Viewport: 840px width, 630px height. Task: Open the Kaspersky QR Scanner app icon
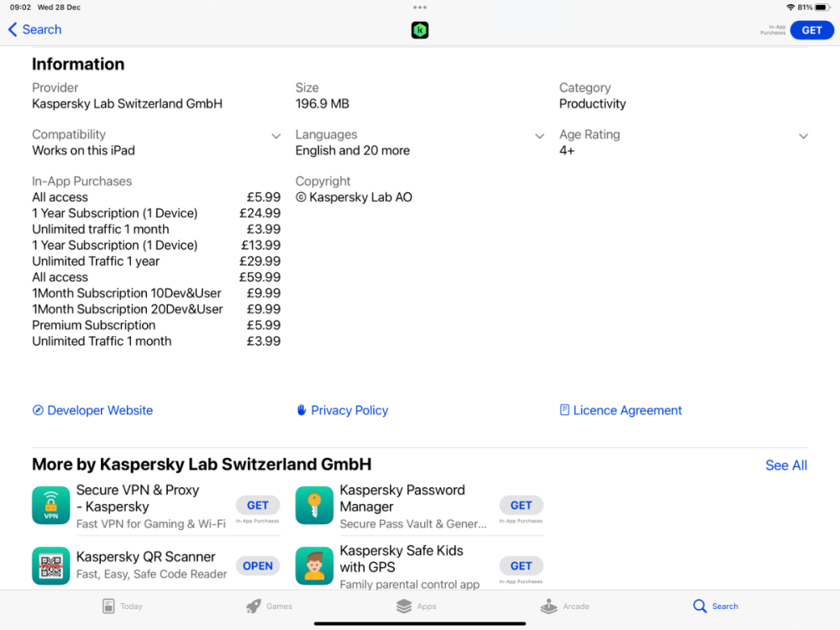click(x=51, y=565)
